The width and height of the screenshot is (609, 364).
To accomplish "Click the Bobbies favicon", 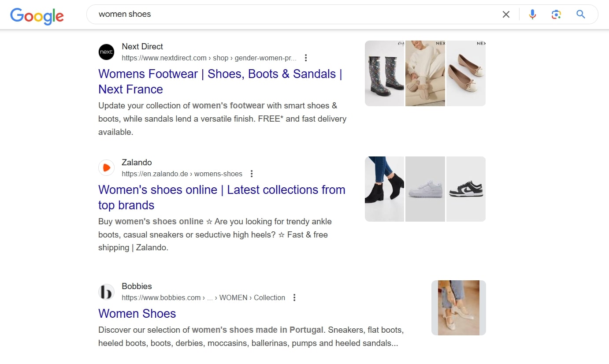I will click(x=106, y=292).
